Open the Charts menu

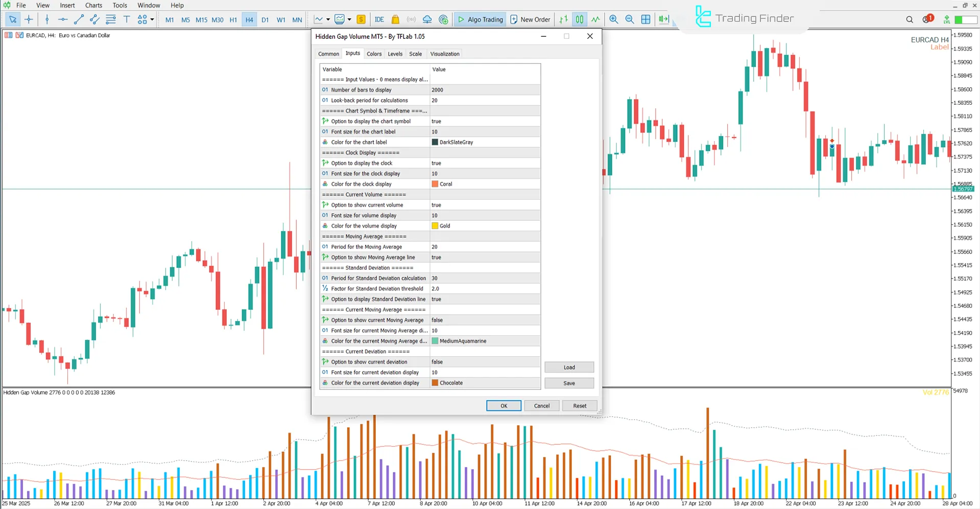point(93,5)
